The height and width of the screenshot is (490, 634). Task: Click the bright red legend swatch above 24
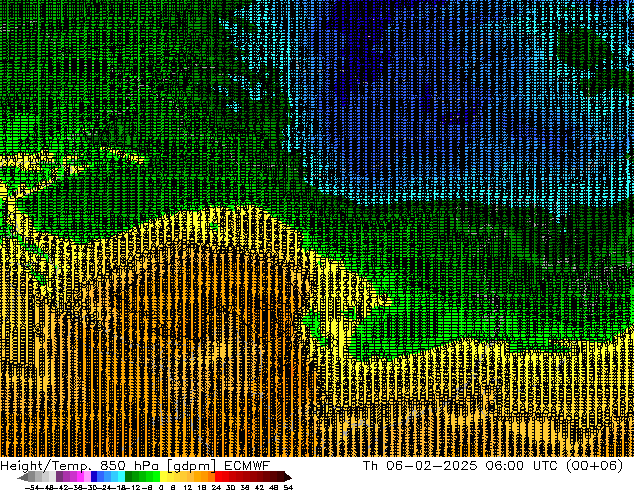218,476
